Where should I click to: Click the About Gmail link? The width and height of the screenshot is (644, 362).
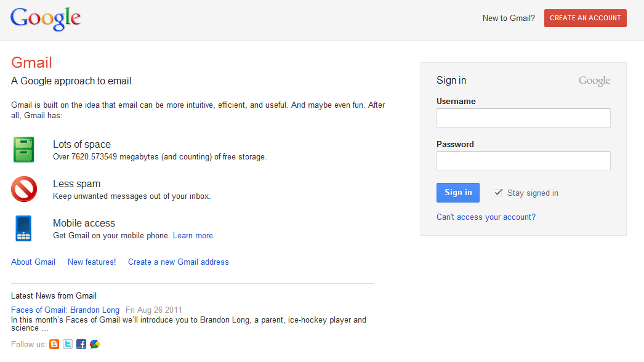click(x=33, y=262)
